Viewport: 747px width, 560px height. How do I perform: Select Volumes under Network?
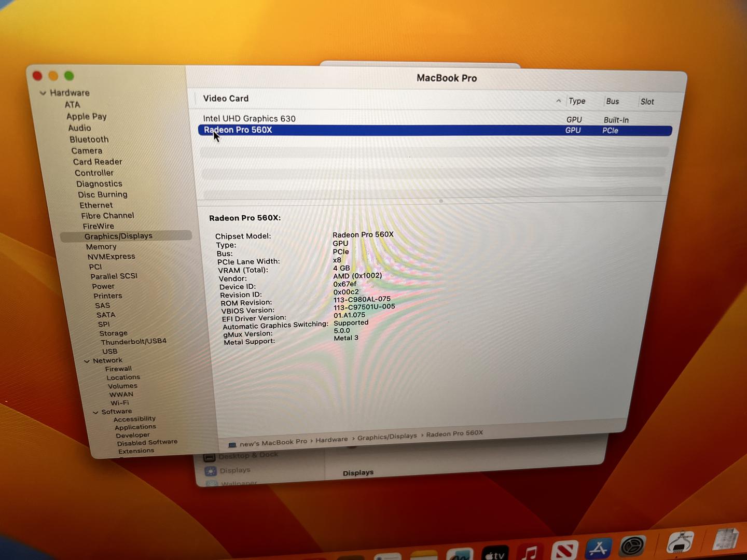coord(123,386)
